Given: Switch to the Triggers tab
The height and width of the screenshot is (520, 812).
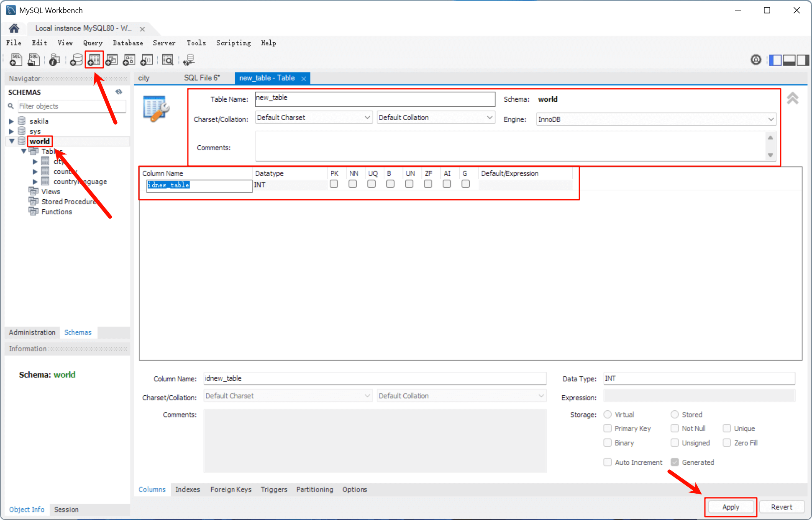Looking at the screenshot, I should [274, 489].
